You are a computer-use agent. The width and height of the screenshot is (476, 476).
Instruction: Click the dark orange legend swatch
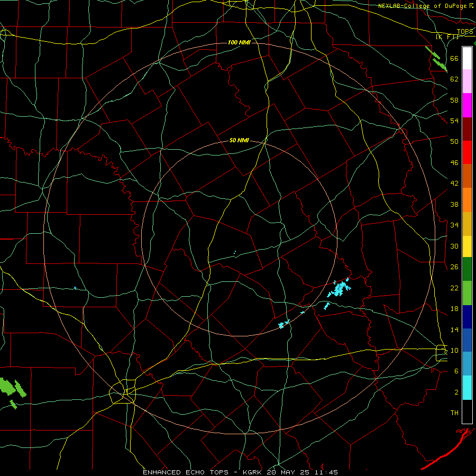point(467,176)
